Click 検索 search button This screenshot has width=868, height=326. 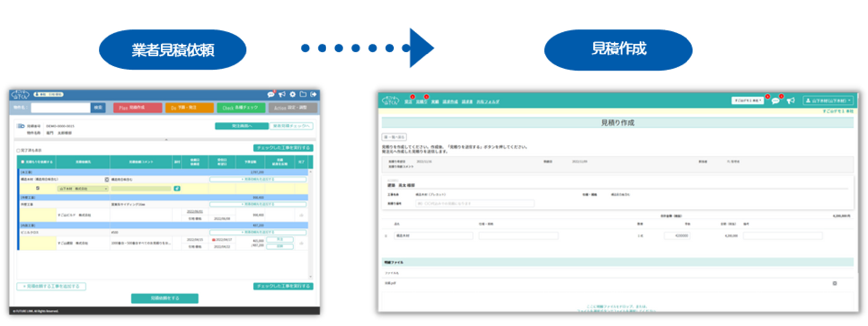pyautogui.click(x=98, y=108)
